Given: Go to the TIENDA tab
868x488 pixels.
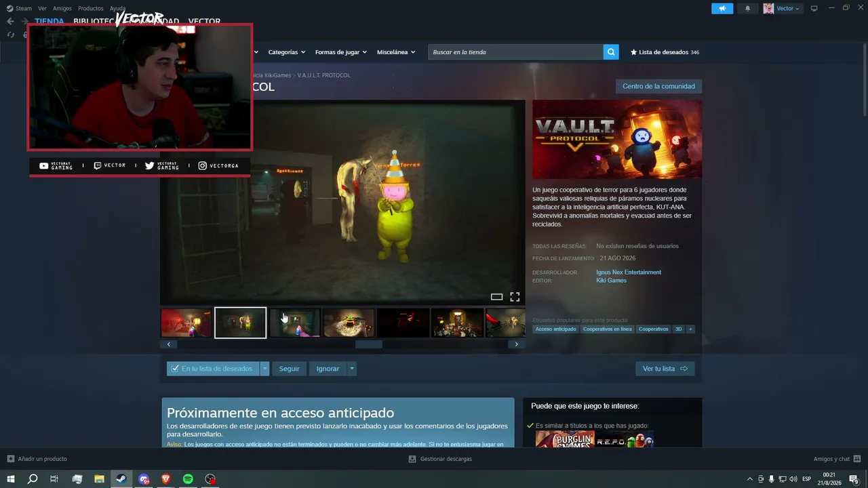Looking at the screenshot, I should 50,22.
